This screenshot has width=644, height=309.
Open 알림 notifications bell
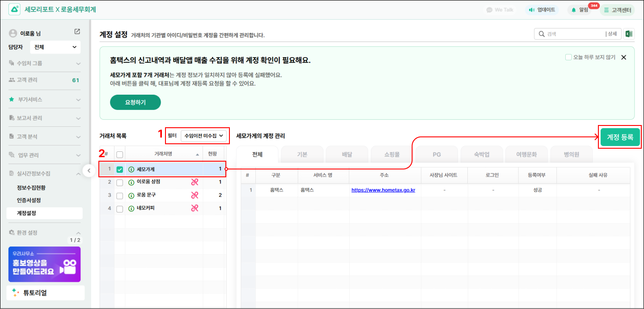tap(580, 10)
